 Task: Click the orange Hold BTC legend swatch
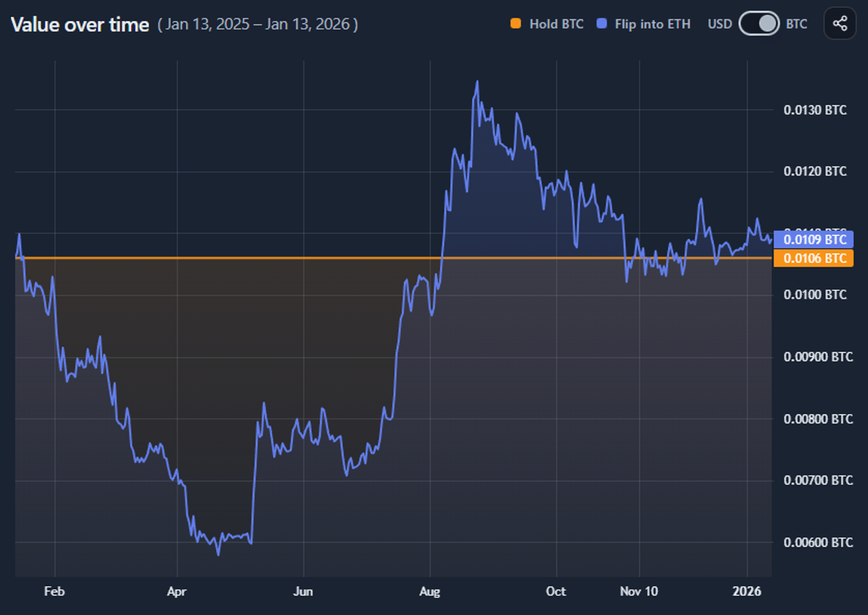click(x=515, y=24)
